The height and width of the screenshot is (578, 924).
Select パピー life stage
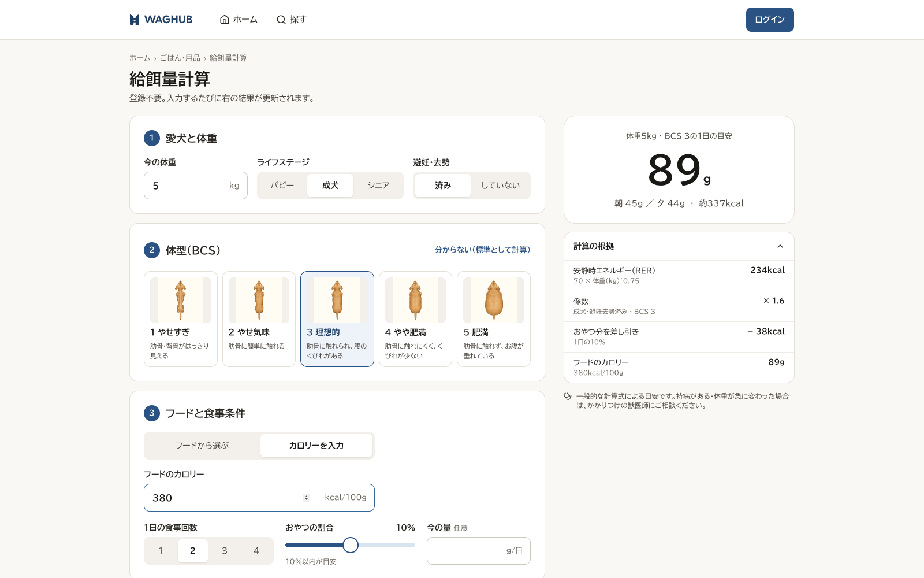[282, 186]
